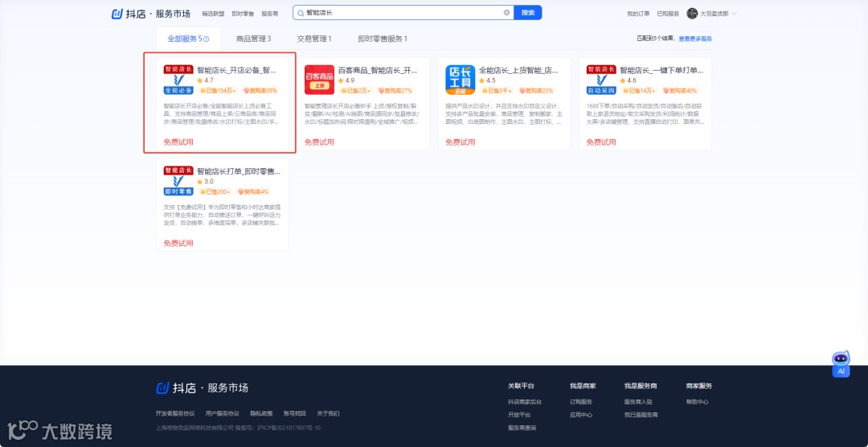This screenshot has width=868, height=447.
Task: Click the 智能店长 即时零售 app icon
Action: 178,181
